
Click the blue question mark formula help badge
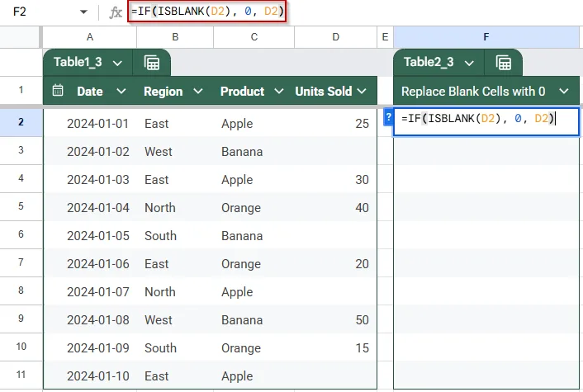point(388,117)
